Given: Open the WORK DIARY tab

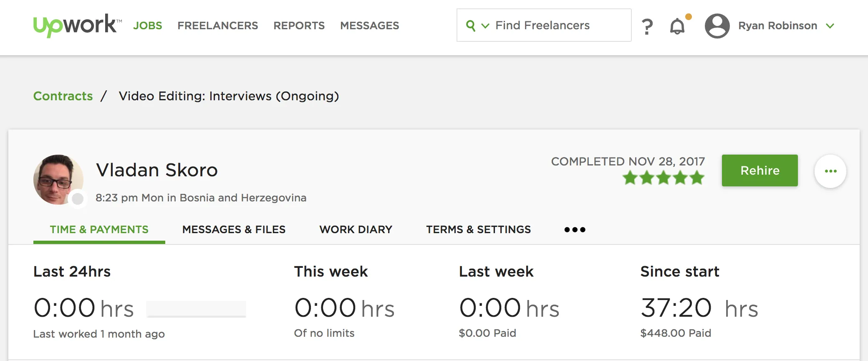Looking at the screenshot, I should 356,229.
